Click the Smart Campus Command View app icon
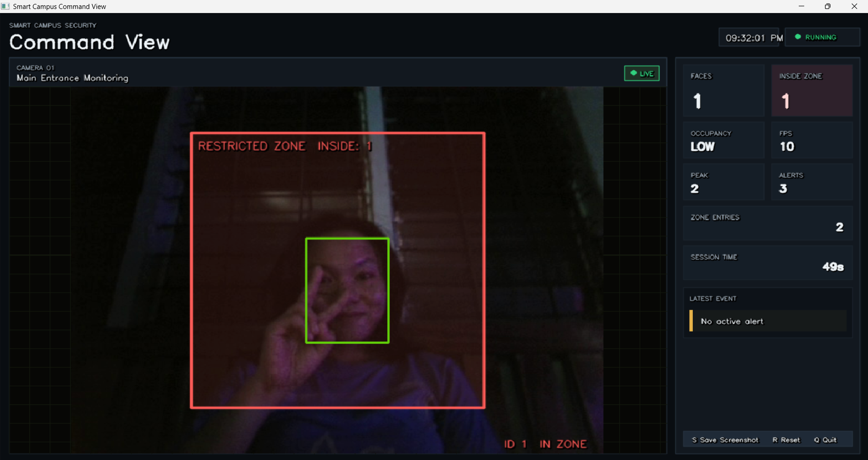 [5, 7]
